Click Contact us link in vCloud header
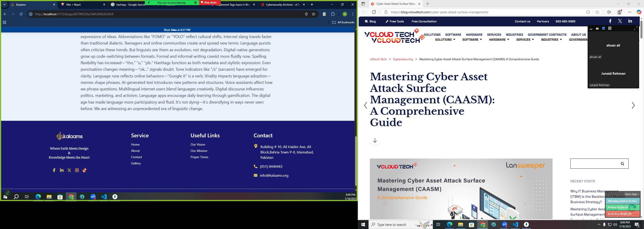644x229 pixels. click(x=523, y=21)
